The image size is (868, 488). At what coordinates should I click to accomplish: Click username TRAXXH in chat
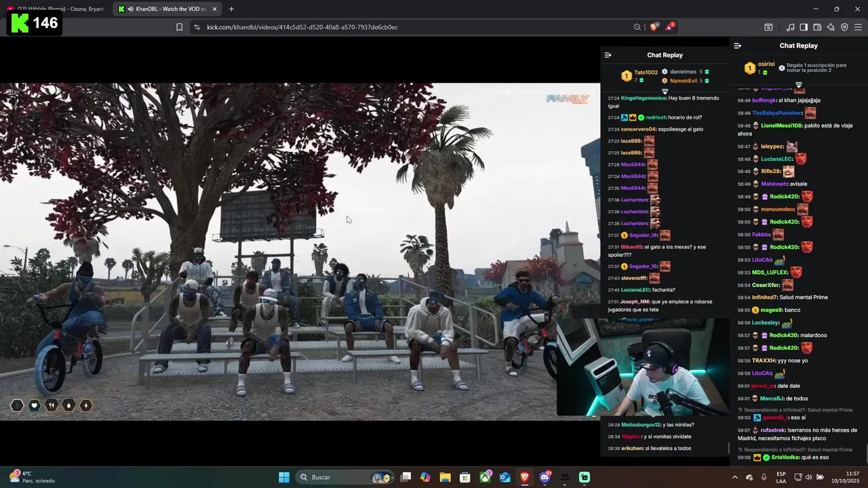[x=764, y=361]
